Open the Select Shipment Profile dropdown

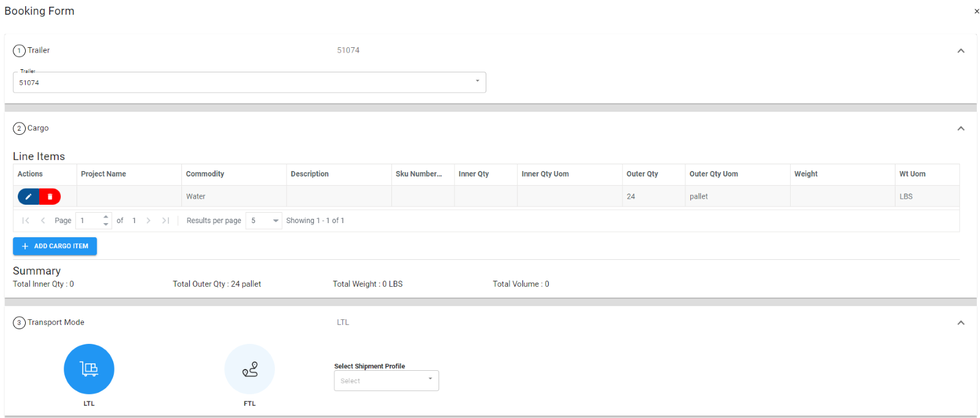click(x=386, y=381)
